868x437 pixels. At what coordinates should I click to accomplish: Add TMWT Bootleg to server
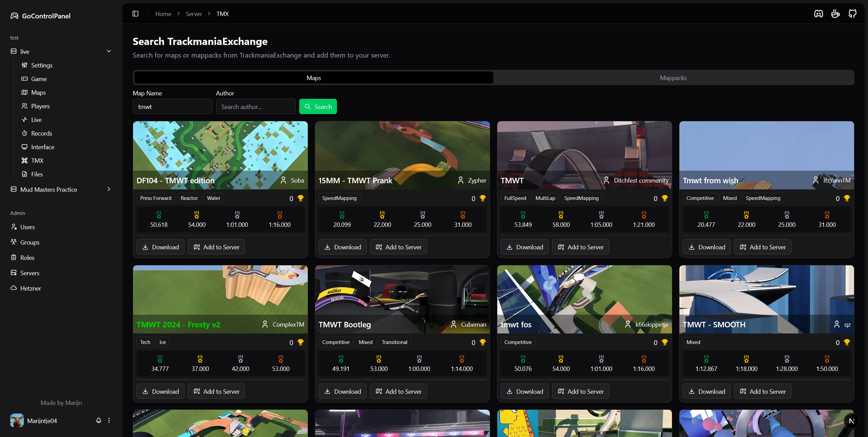click(398, 391)
